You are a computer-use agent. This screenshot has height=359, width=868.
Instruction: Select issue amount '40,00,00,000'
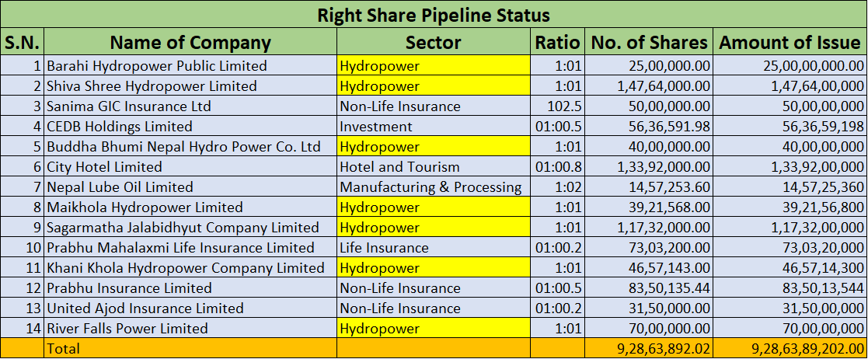pos(790,147)
